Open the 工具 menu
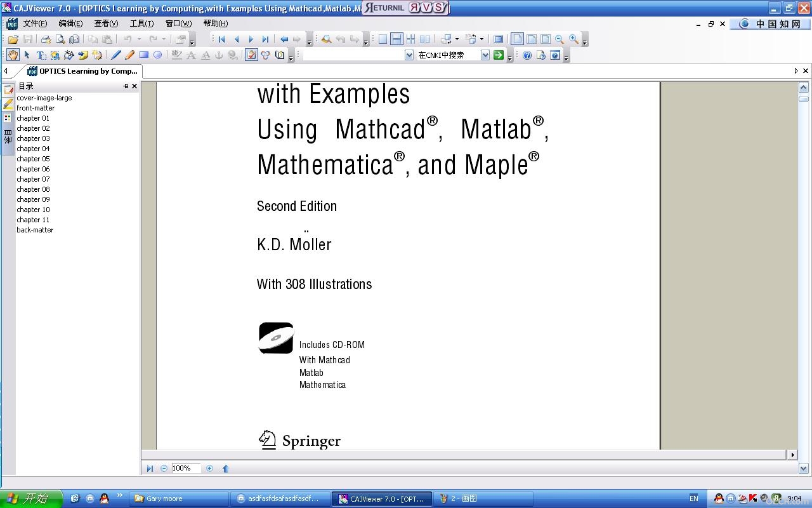The height and width of the screenshot is (508, 812). coord(141,23)
